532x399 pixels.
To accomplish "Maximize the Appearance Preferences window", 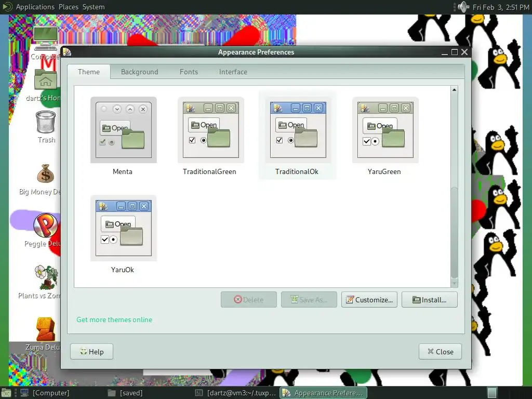I will [x=455, y=52].
